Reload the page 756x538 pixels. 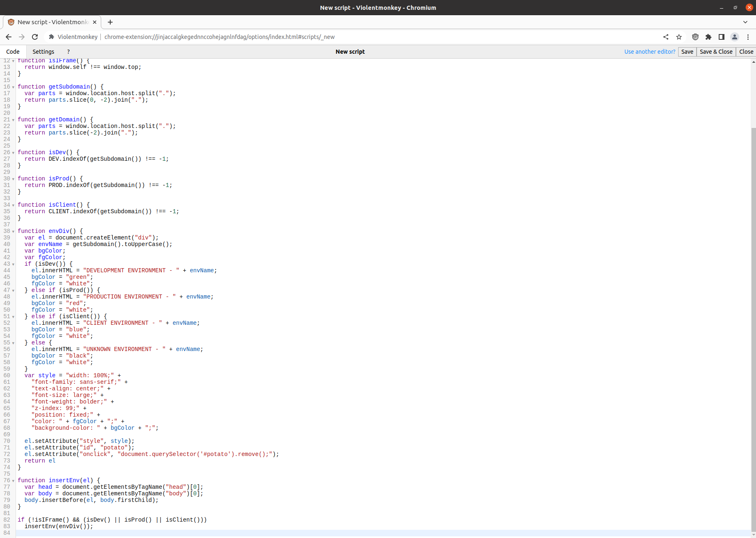click(35, 37)
